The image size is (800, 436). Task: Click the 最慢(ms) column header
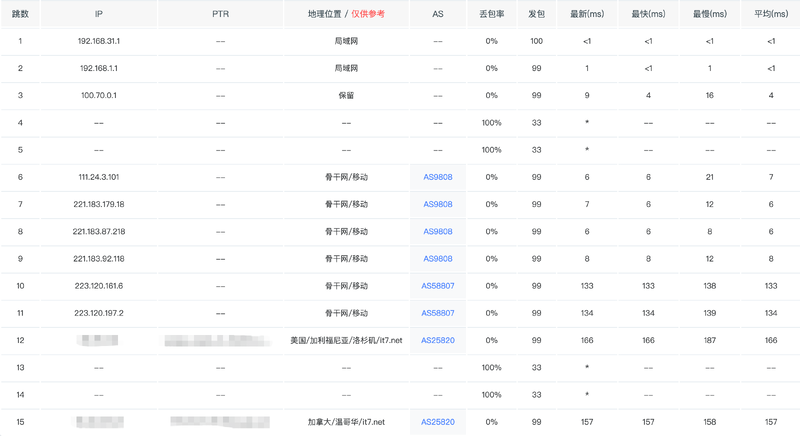tap(710, 14)
